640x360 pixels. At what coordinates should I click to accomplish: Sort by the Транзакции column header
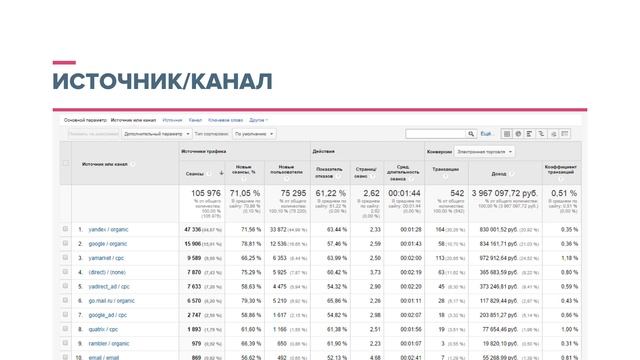(x=445, y=169)
